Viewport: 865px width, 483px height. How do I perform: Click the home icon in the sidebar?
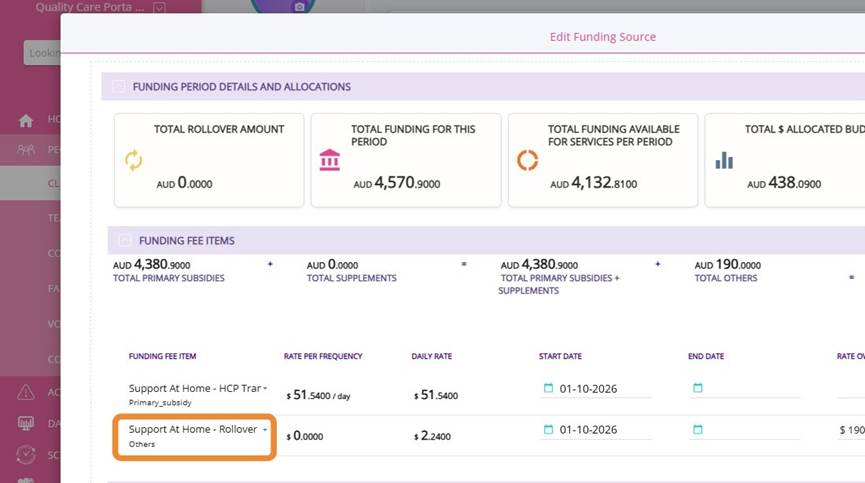pyautogui.click(x=26, y=120)
